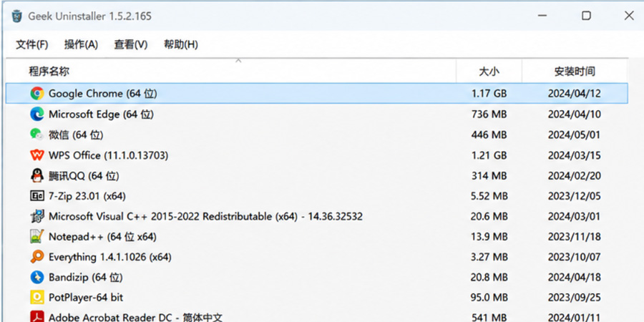Open the 帮助(H) menu
Screen dimensions: 644x322
point(181,44)
